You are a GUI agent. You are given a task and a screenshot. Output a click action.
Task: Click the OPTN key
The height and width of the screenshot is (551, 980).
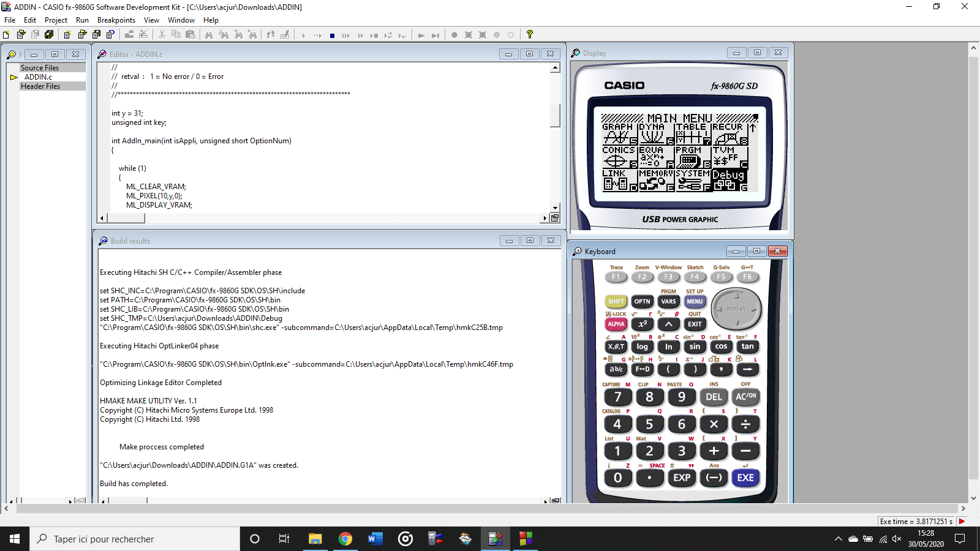[642, 301]
